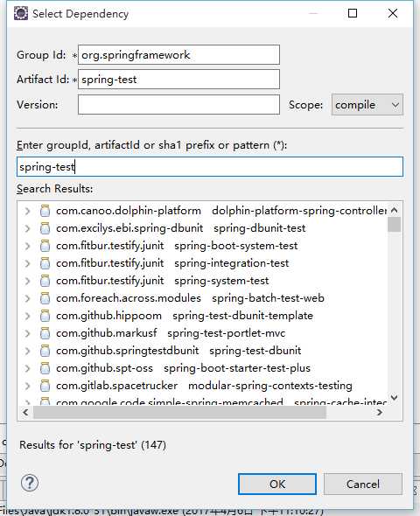Click jar icon for com.excilys.ebi.spring-dbunit
420x516 pixels.
tap(45, 228)
